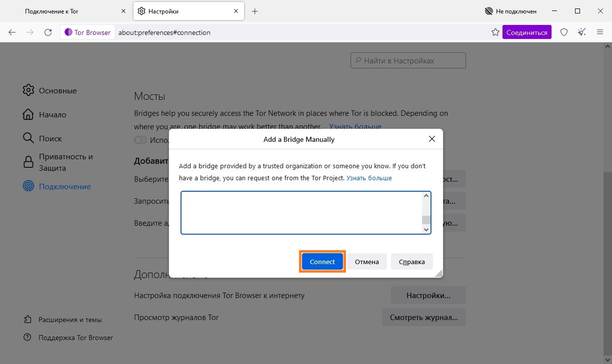Open the security level shield icon
Image resolution: width=612 pixels, height=364 pixels.
(x=564, y=32)
